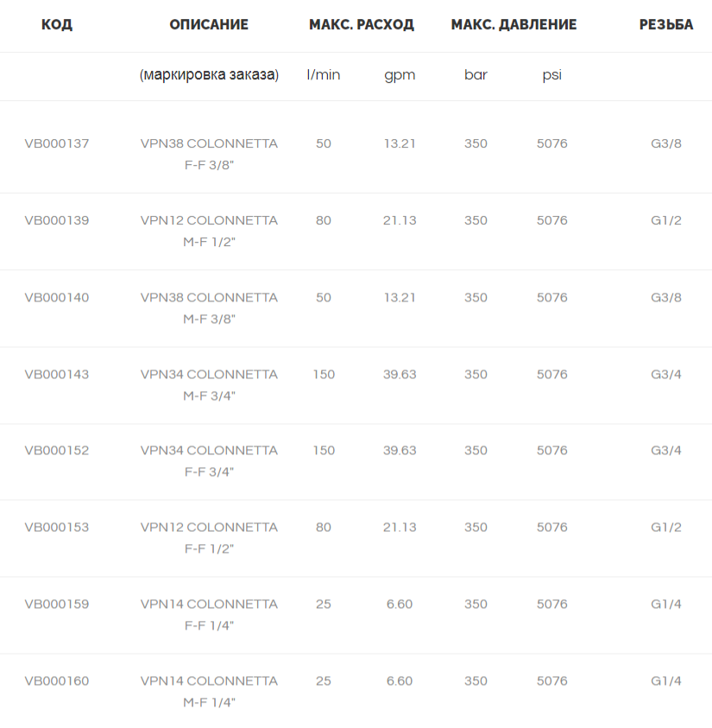Select product code VB000153
Viewport: 712px width, 728px height.
(x=57, y=528)
